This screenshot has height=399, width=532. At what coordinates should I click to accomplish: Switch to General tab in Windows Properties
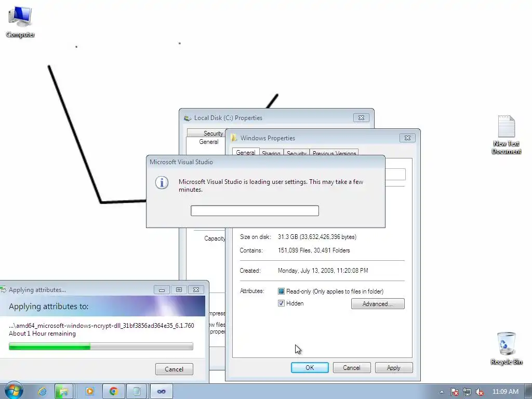246,152
